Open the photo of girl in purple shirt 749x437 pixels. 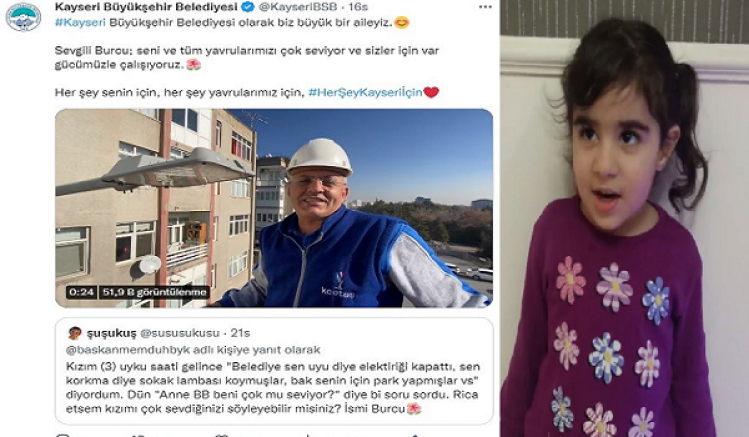624,218
